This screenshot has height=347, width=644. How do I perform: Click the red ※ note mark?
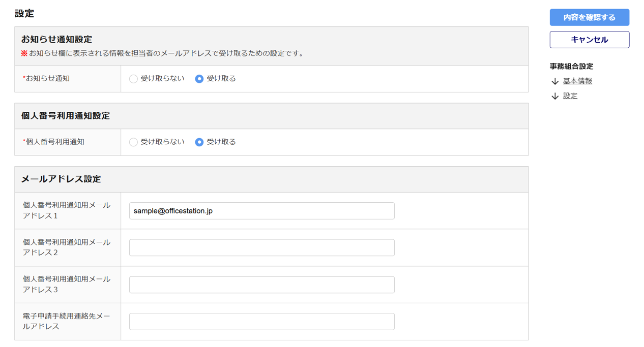pyautogui.click(x=24, y=53)
